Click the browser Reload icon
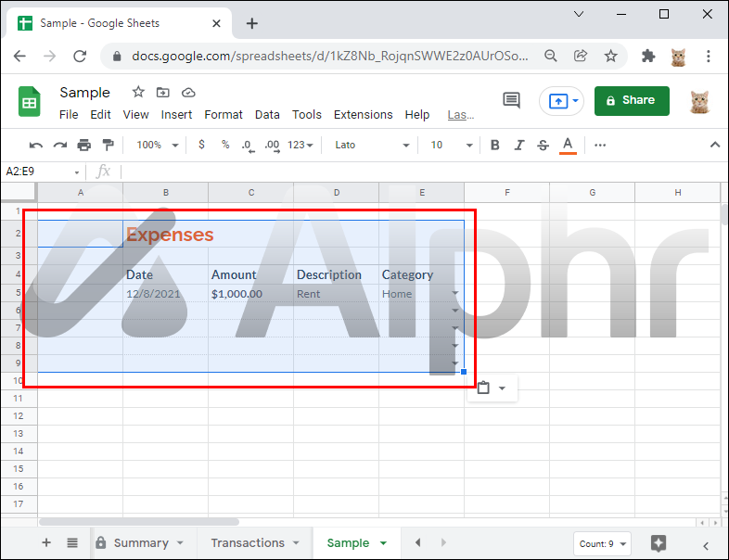729x560 pixels. 80,57
